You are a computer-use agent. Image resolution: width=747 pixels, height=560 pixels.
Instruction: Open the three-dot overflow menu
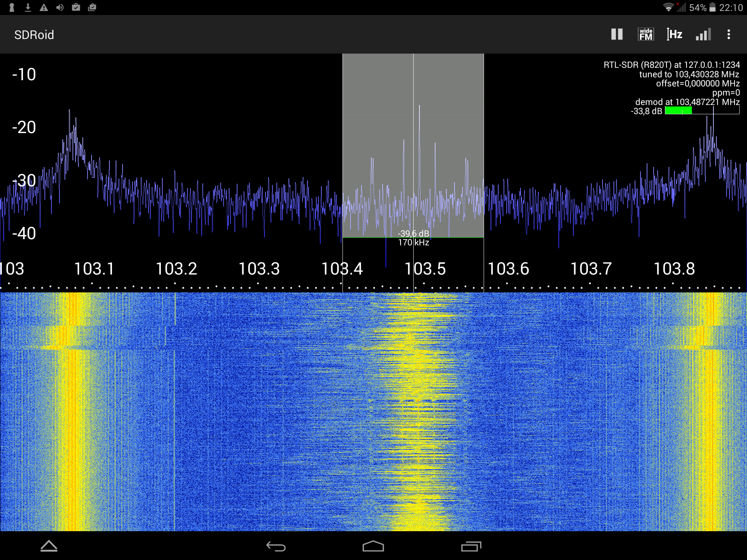tap(729, 35)
